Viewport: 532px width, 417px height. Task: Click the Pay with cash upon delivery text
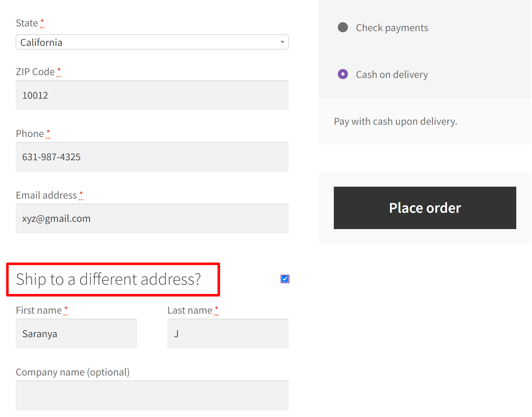tap(395, 121)
